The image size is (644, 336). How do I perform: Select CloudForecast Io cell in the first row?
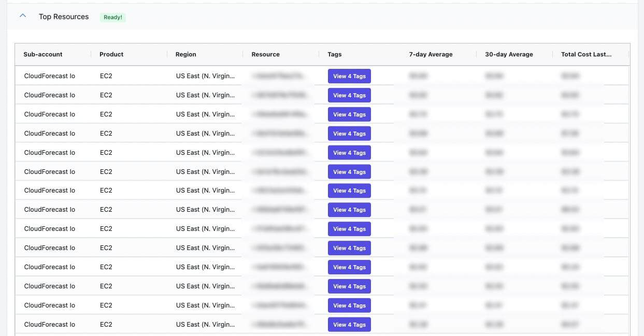tap(50, 76)
